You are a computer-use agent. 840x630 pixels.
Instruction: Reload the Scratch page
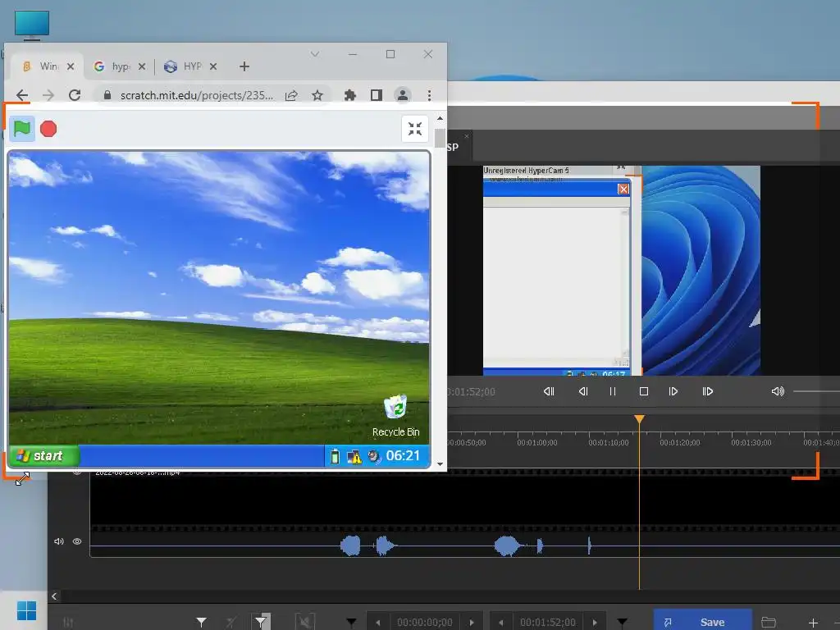(x=75, y=95)
